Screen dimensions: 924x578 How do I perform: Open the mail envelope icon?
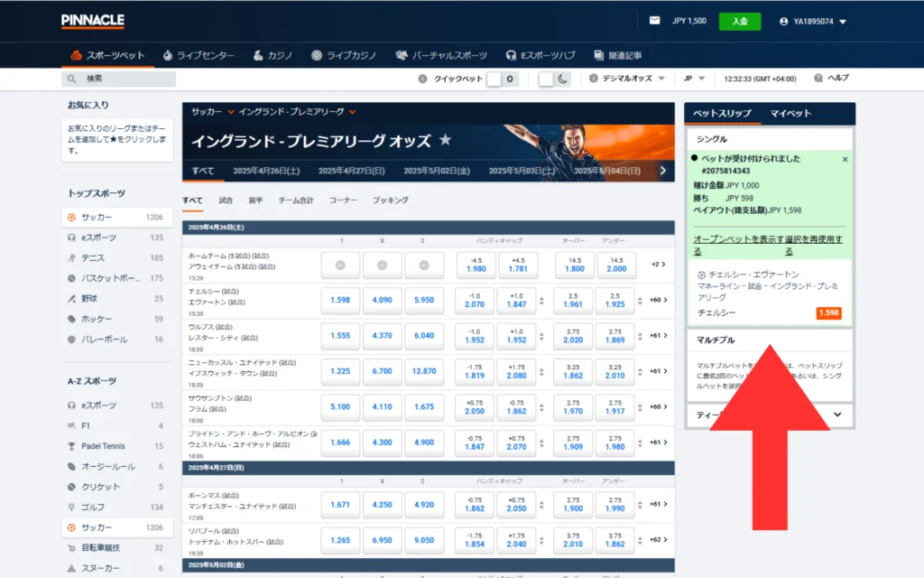coord(655,21)
